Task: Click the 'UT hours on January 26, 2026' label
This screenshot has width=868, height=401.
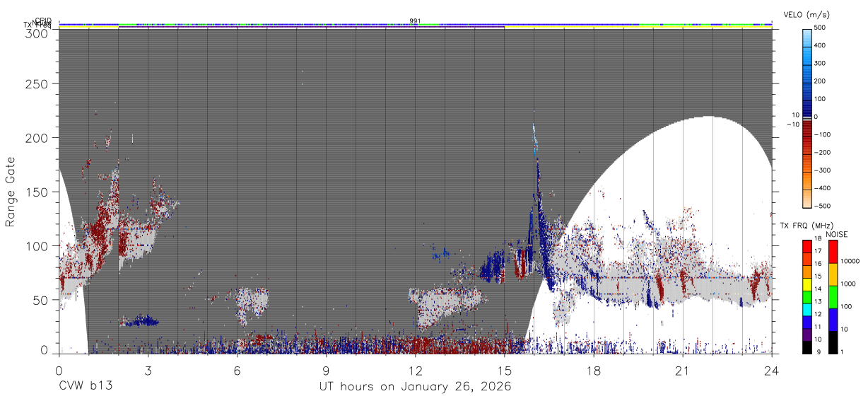Action: pyautogui.click(x=416, y=387)
